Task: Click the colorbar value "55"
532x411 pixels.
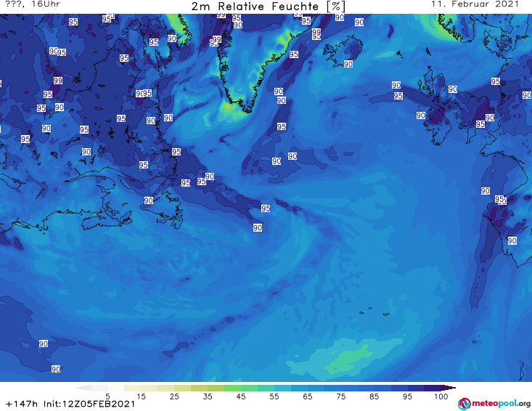Action: (274, 396)
